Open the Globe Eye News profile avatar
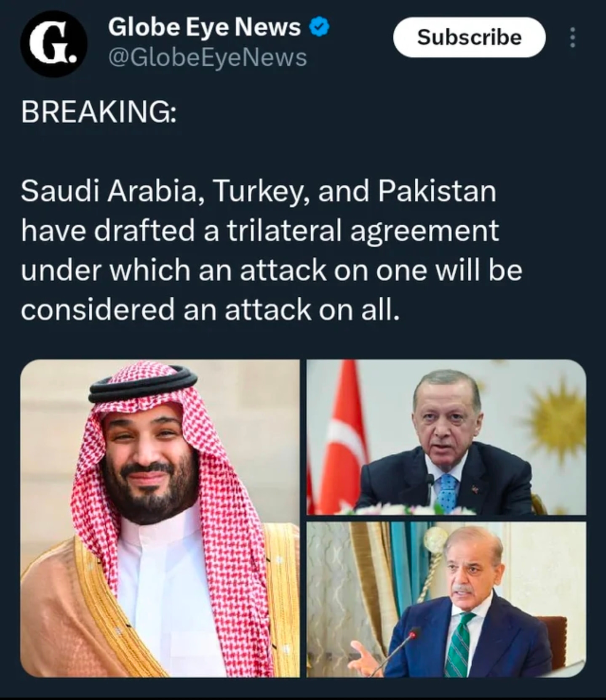The width and height of the screenshot is (606, 700). [53, 43]
